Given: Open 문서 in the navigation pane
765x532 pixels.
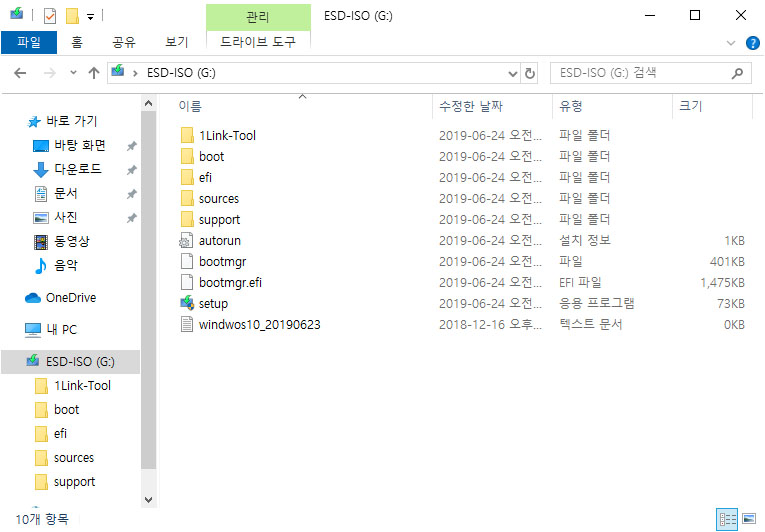Looking at the screenshot, I should tap(65, 193).
